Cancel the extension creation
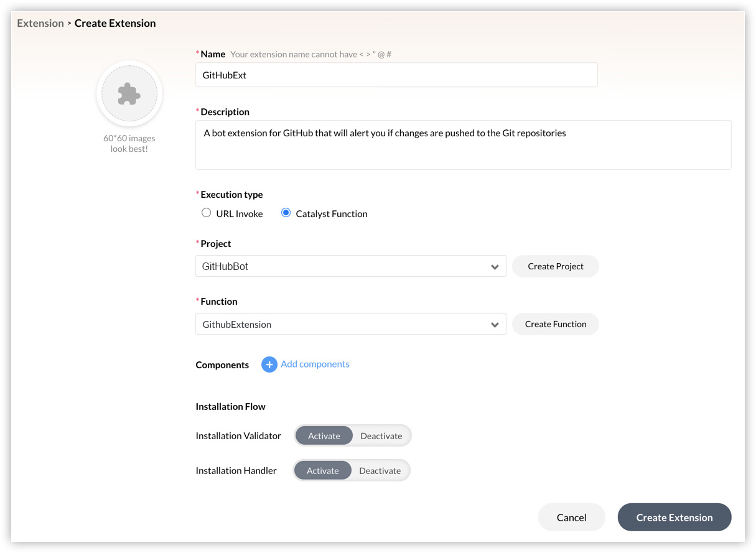This screenshot has height=553, width=756. coord(571,518)
